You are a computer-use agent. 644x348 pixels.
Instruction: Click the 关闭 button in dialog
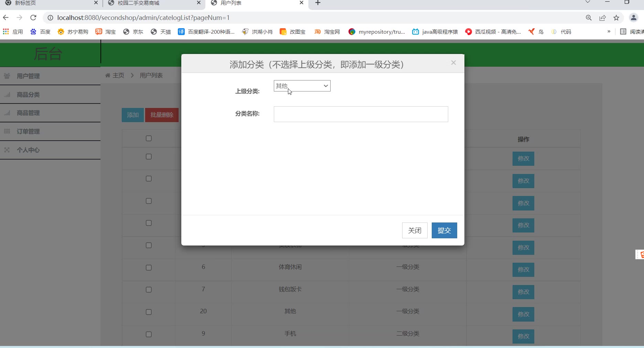415,230
